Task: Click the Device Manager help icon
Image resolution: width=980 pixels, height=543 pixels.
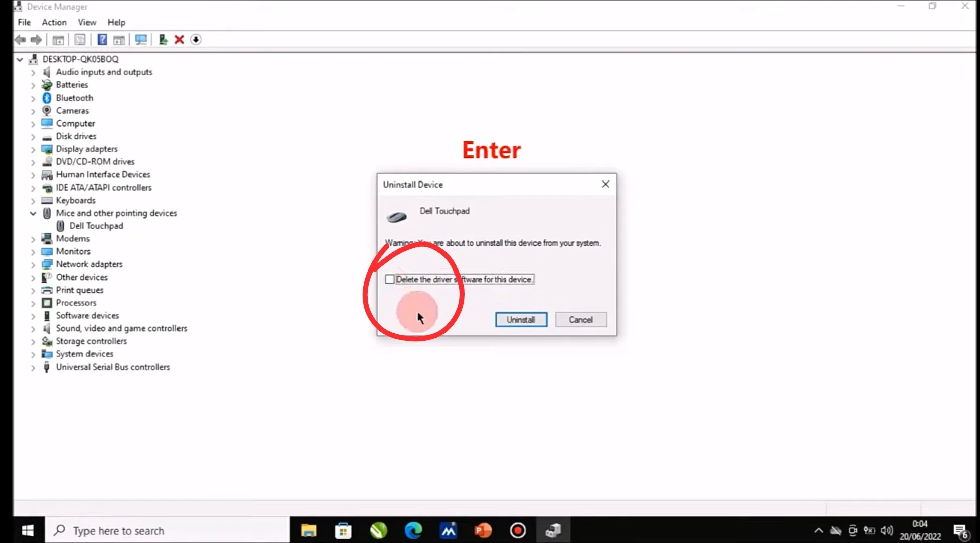Action: point(102,39)
